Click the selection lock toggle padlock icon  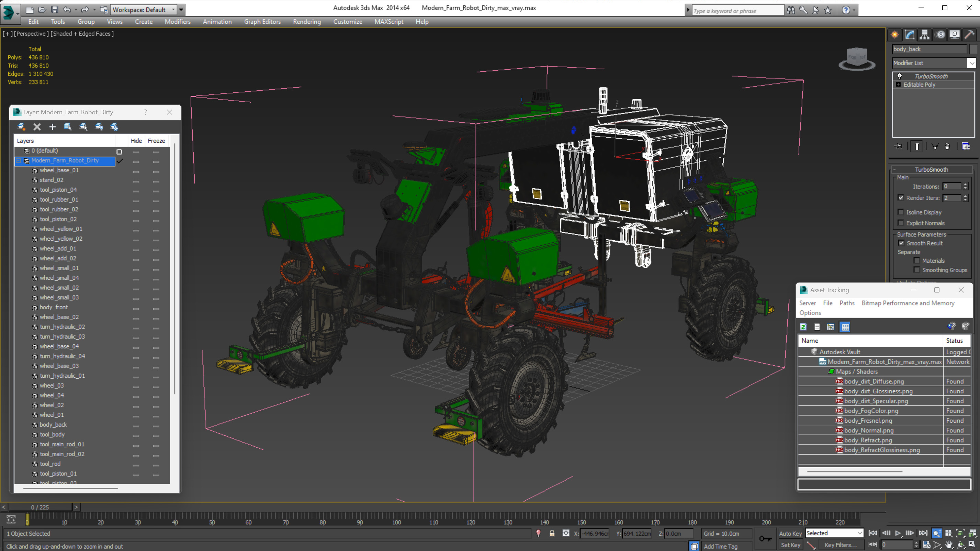(x=552, y=533)
